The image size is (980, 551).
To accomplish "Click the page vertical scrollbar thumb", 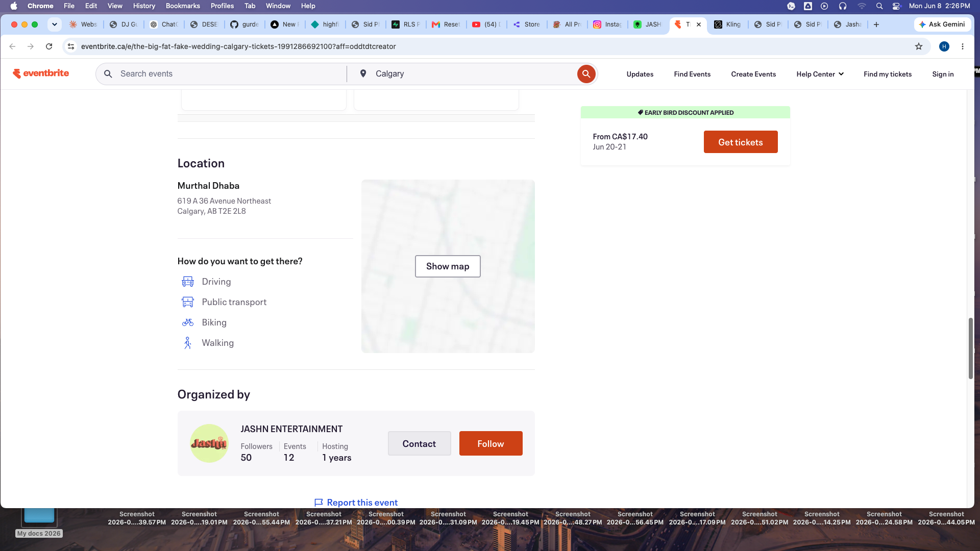I will pyautogui.click(x=970, y=348).
